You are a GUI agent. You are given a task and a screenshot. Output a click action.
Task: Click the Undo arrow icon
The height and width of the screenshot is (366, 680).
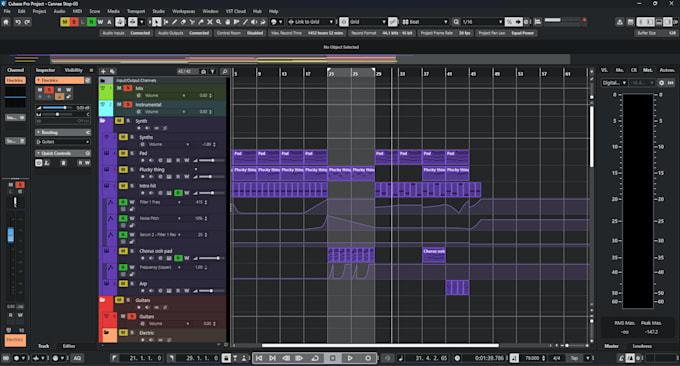pyautogui.click(x=18, y=22)
